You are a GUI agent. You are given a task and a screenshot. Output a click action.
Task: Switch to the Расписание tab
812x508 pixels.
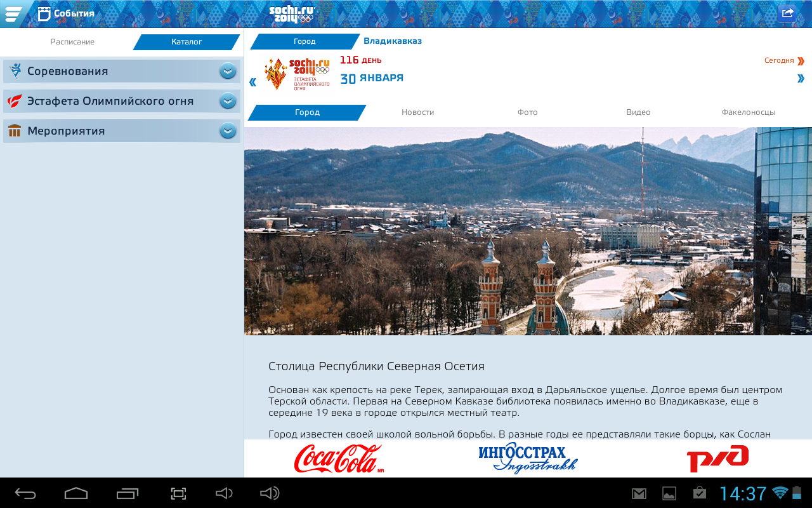72,42
